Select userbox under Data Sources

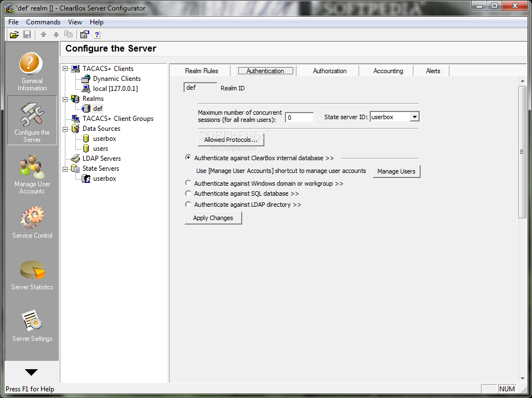[105, 139]
